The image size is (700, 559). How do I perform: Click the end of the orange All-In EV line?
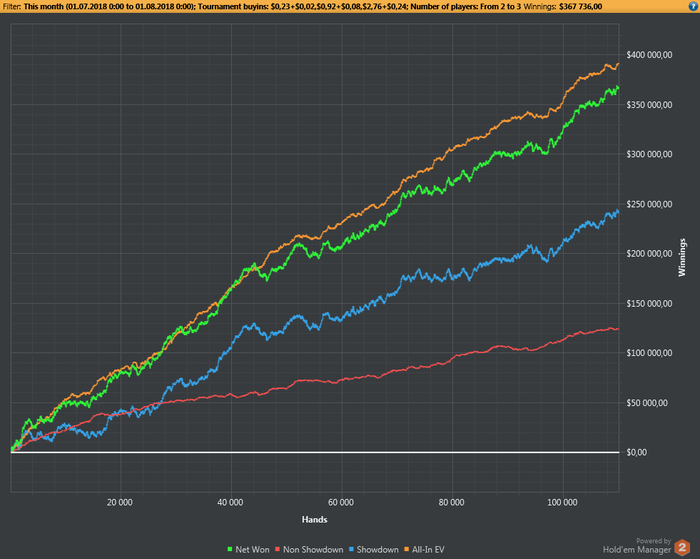[x=618, y=64]
